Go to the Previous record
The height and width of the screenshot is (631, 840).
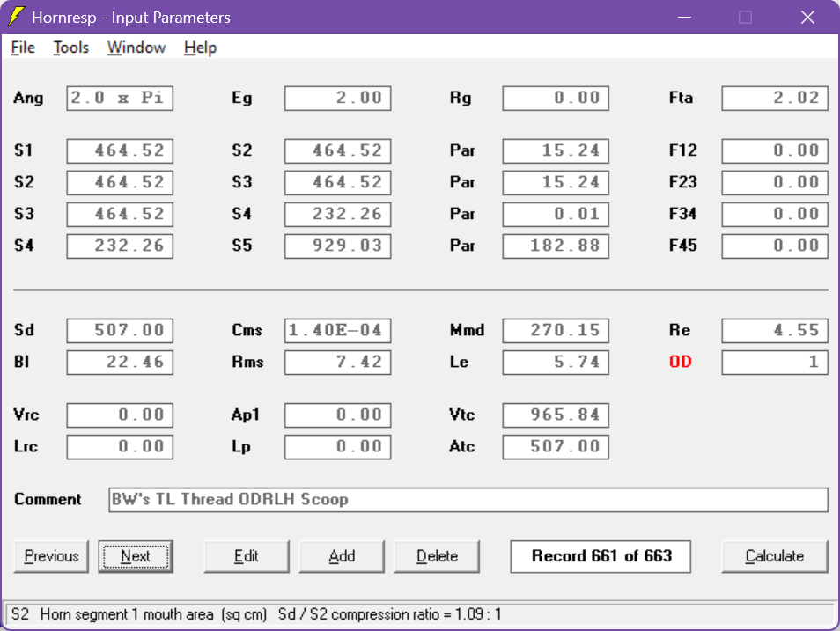[x=51, y=556]
